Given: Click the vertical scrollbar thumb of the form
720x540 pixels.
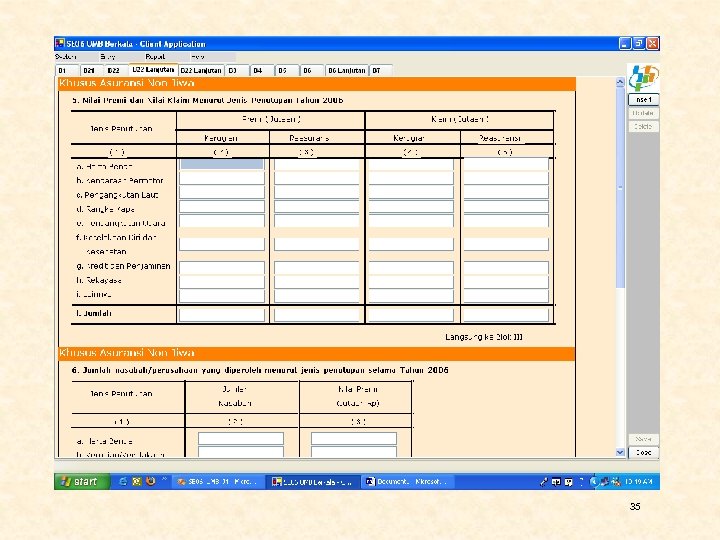Looking at the screenshot, I should tap(620, 187).
